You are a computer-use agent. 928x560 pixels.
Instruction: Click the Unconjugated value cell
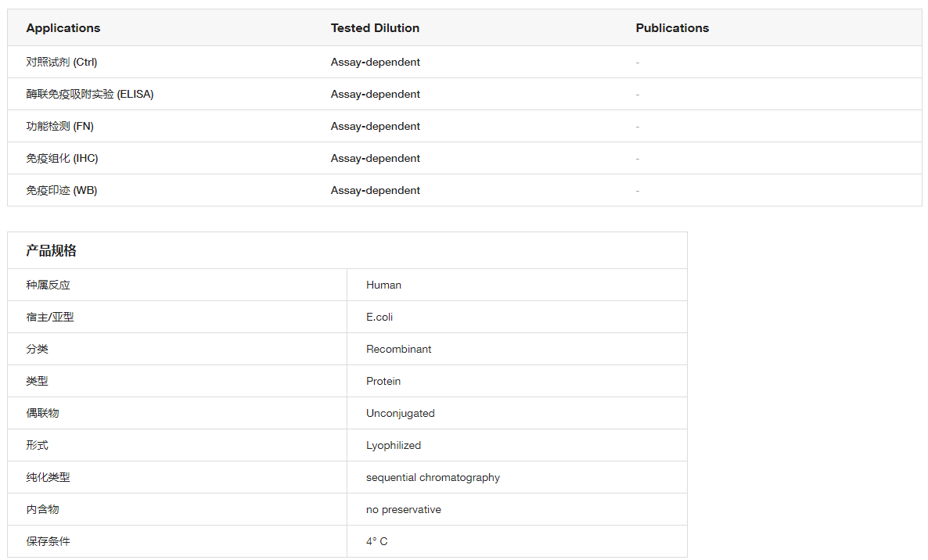400,413
